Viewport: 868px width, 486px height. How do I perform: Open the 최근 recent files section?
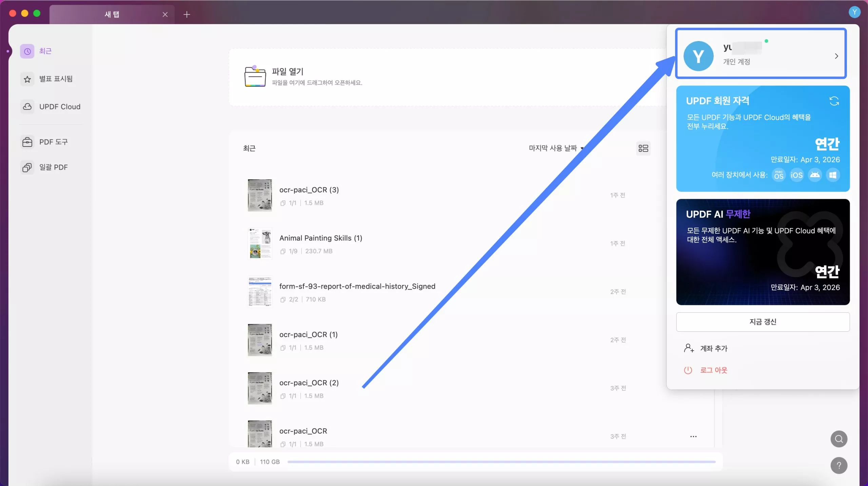pyautogui.click(x=45, y=51)
